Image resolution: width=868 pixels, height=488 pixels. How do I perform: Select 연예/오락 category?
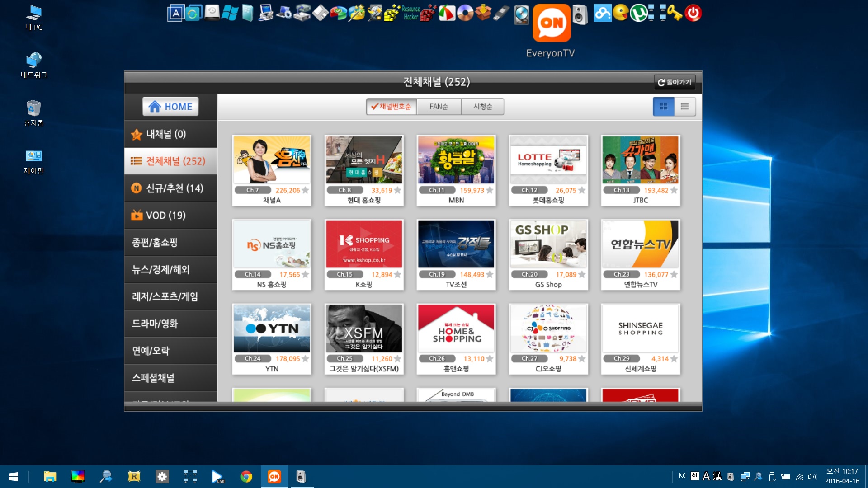[170, 351]
